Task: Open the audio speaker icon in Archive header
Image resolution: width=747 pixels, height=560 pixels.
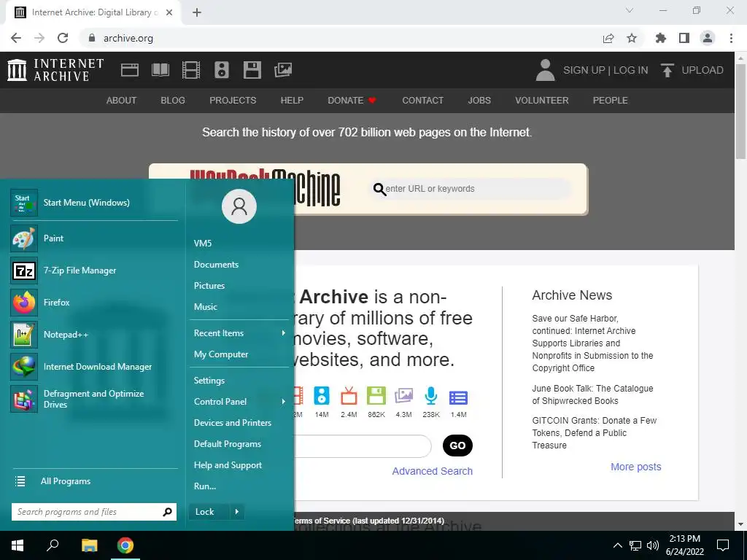Action: pyautogui.click(x=222, y=70)
